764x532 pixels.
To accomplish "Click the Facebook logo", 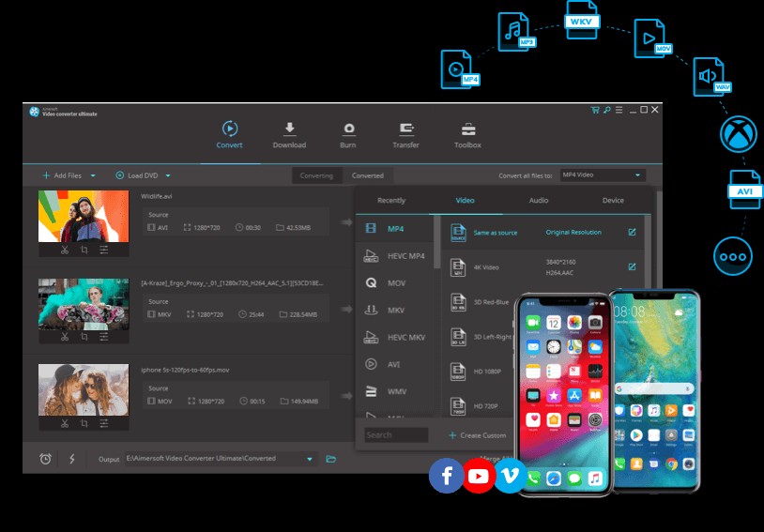I will coord(447,476).
